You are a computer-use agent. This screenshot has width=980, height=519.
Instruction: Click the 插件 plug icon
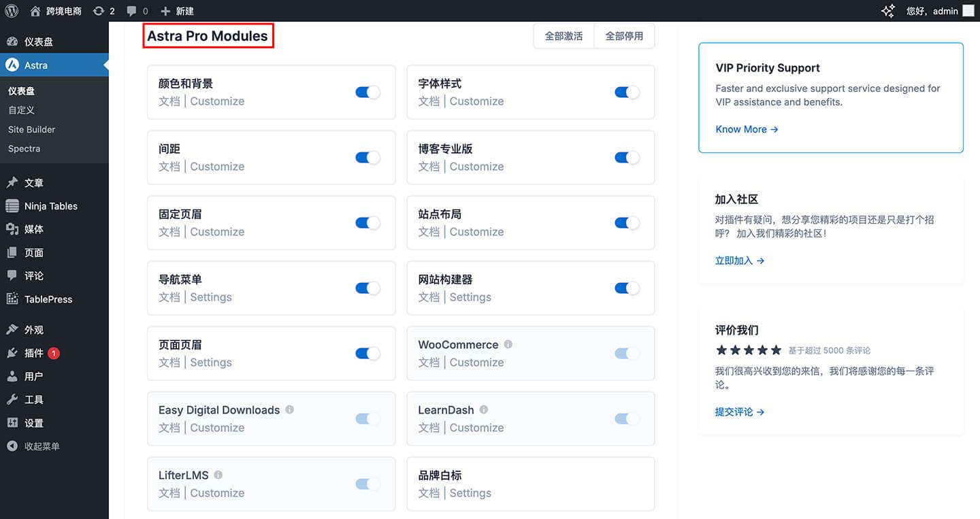[x=12, y=353]
